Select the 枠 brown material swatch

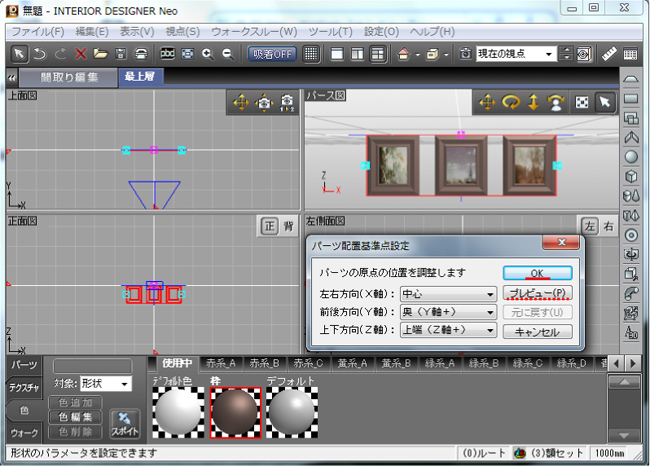[x=235, y=412]
